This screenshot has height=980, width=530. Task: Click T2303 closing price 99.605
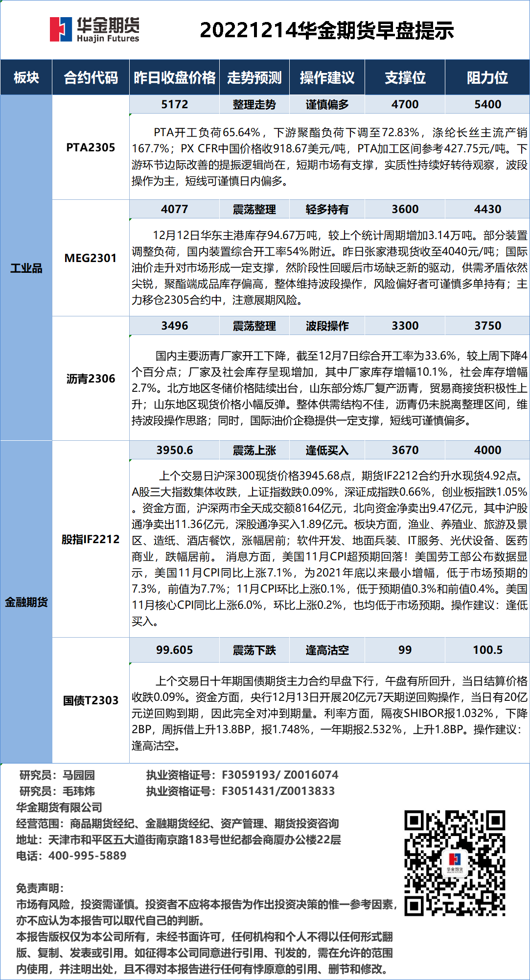(175, 650)
